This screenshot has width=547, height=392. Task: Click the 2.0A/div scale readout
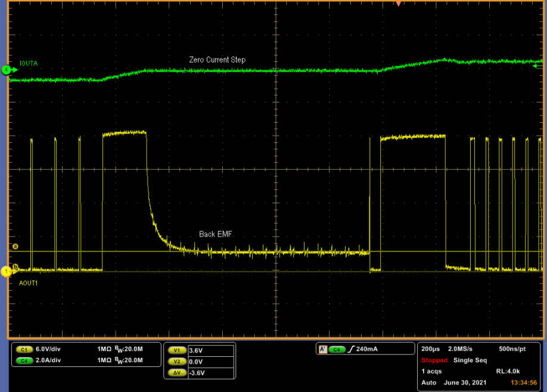(48, 360)
